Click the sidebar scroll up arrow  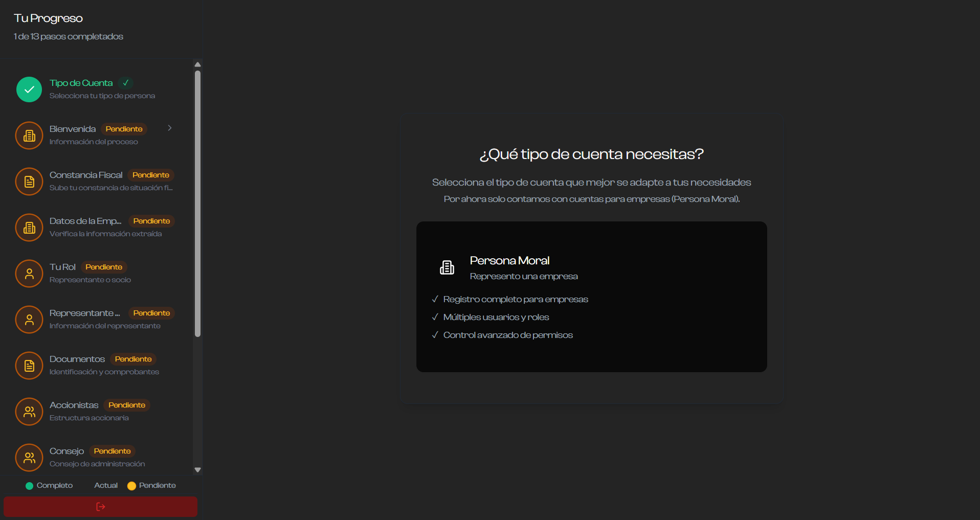197,64
